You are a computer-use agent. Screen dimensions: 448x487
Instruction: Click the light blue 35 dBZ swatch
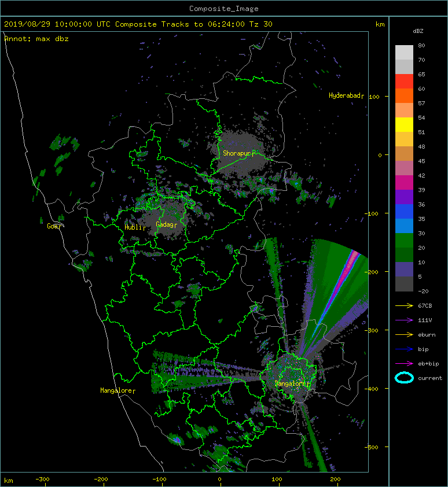click(404, 226)
